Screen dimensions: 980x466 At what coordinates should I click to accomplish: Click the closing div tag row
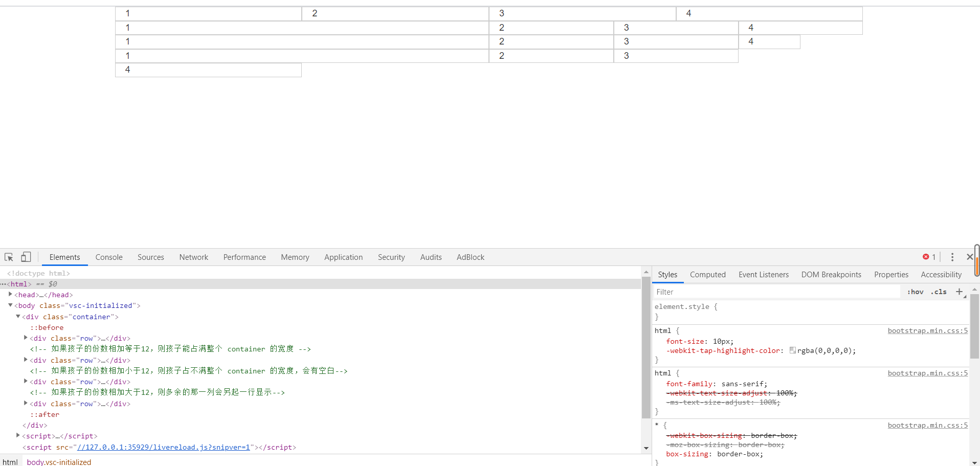point(35,425)
